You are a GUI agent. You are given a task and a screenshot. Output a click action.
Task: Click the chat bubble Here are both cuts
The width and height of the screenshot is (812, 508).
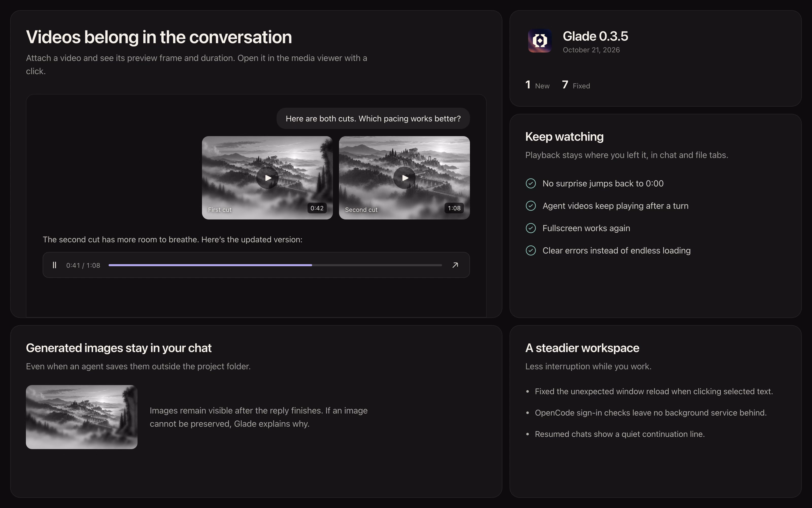point(373,119)
